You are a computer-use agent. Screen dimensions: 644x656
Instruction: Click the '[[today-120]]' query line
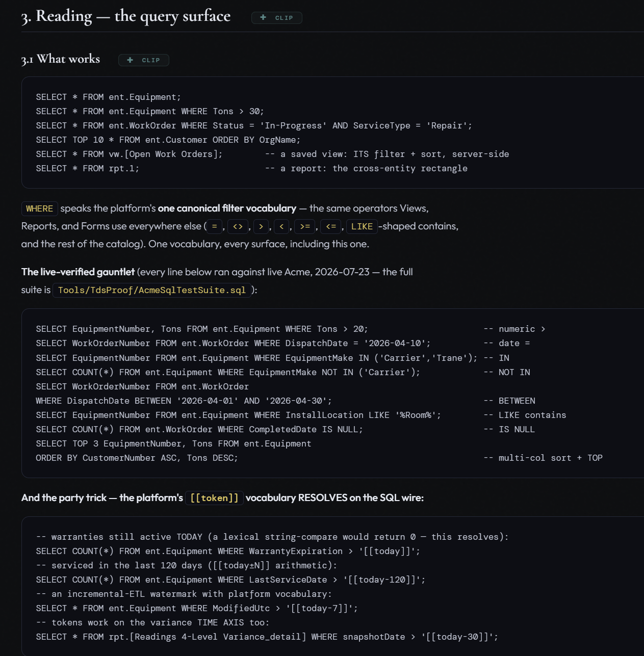click(230, 580)
